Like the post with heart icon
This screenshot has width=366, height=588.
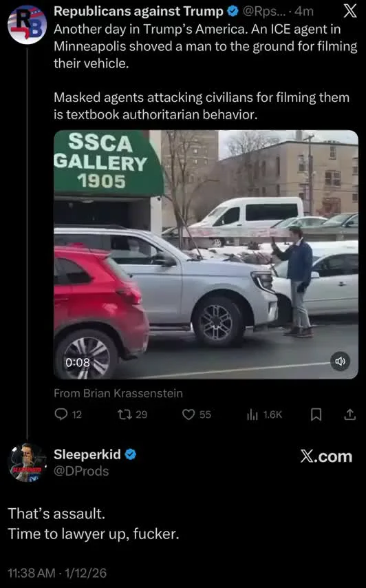click(x=189, y=414)
